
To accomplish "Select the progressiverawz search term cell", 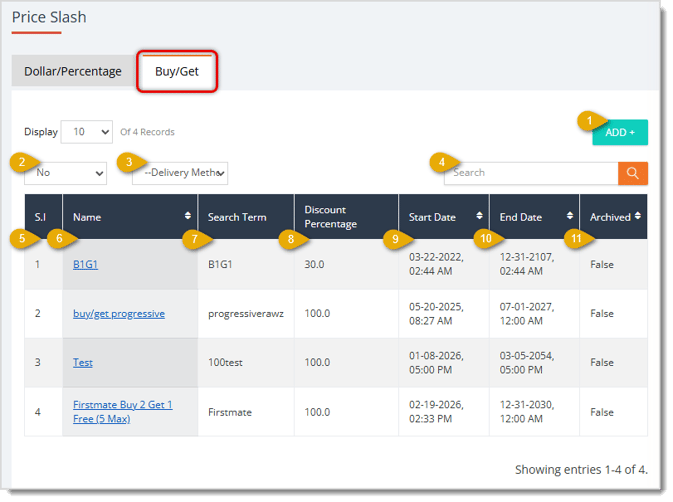I will 246,314.
